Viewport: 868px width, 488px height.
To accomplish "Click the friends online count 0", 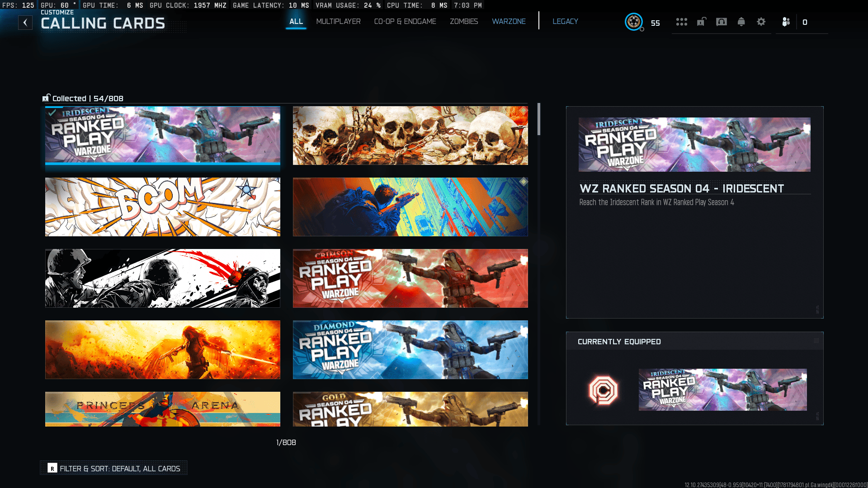I will click(805, 22).
